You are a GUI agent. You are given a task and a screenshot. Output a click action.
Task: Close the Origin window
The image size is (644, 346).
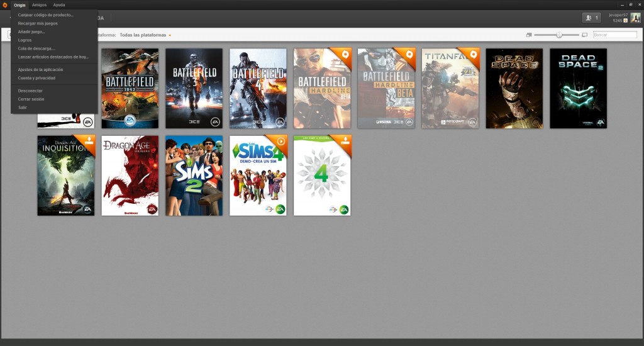point(640,5)
